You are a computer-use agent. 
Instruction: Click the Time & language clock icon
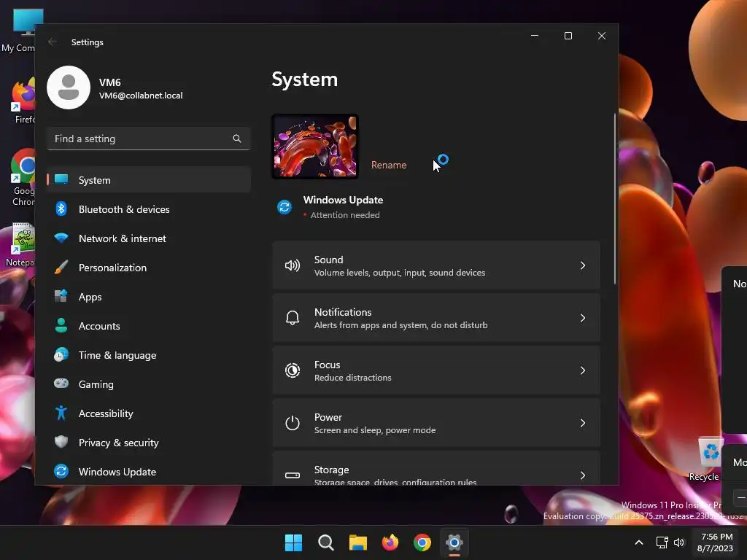[x=61, y=355]
